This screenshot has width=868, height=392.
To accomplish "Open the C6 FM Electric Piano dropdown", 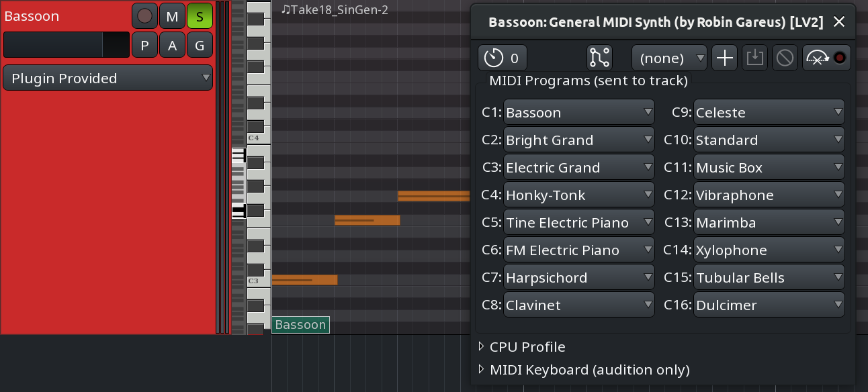I will (x=579, y=250).
